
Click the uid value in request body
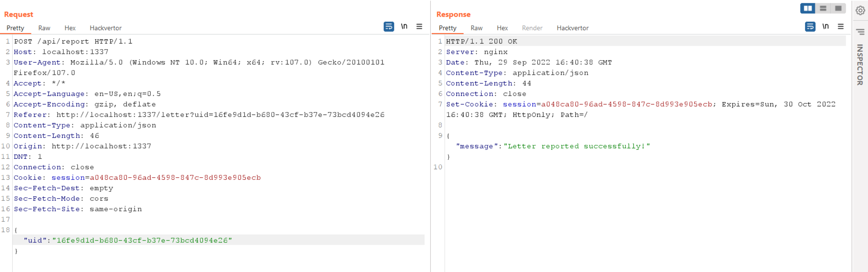(142, 240)
